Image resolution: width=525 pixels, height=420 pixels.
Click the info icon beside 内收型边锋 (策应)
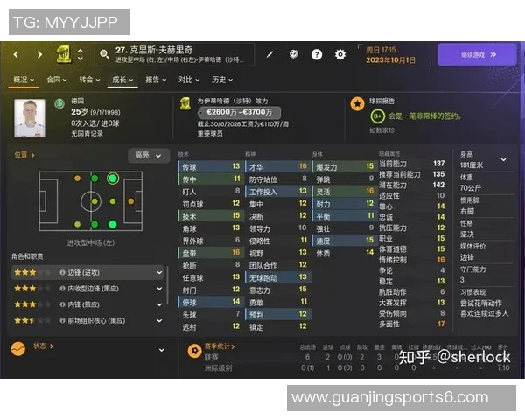tap(62, 289)
